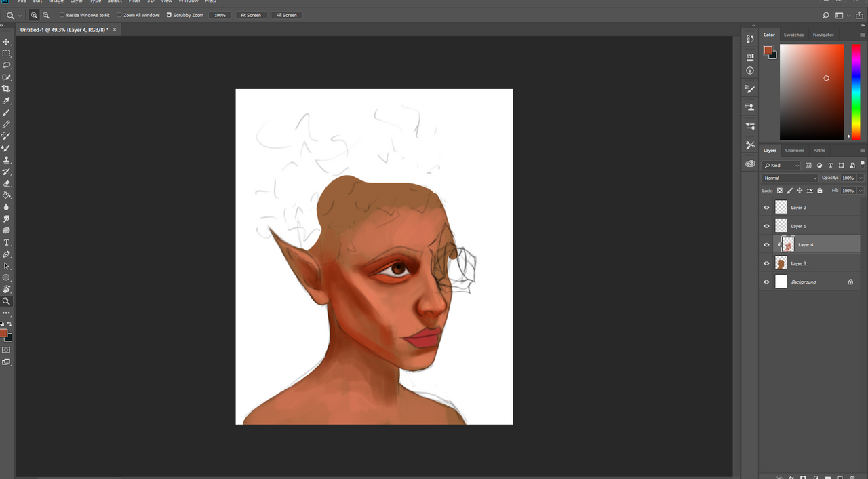
Task: Toggle Quick Mask mode
Action: (x=7, y=350)
